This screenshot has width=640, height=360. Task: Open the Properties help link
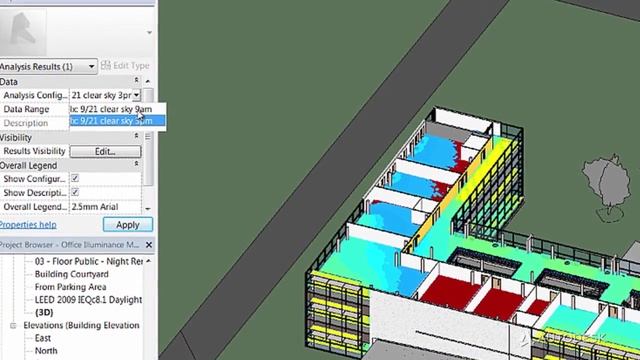28,224
